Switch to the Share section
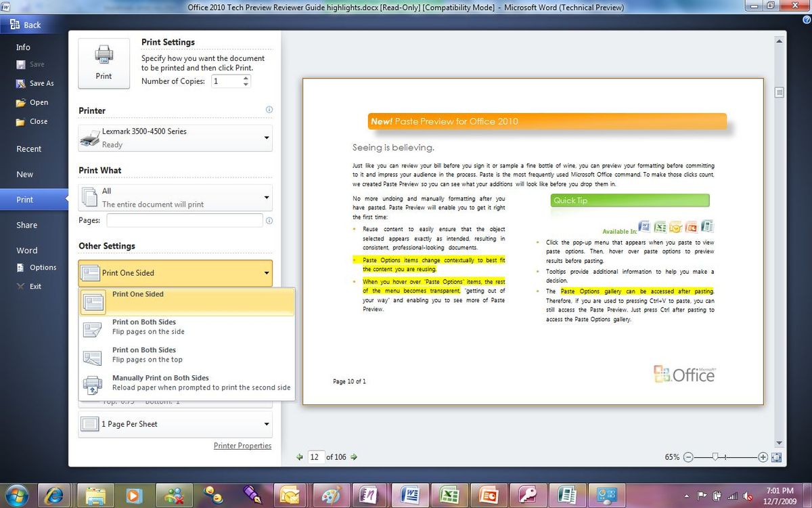The image size is (812, 508). pos(26,224)
